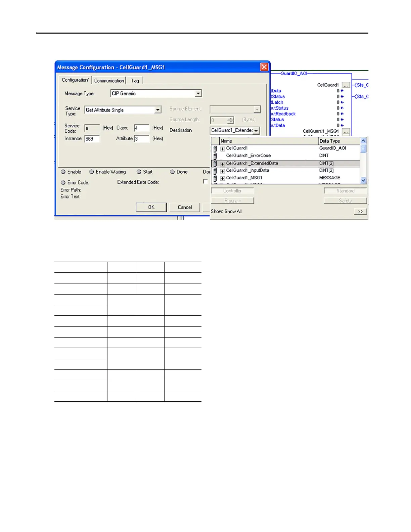Screen dimensions: 411x532
Task: Open ellipsis button next to CellGuard1 in ladder
Action: click(x=346, y=85)
